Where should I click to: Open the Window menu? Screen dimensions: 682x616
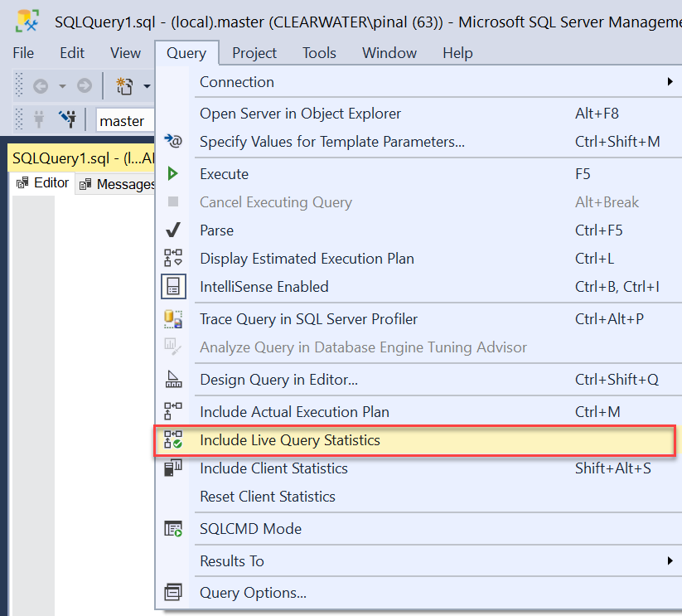(389, 53)
